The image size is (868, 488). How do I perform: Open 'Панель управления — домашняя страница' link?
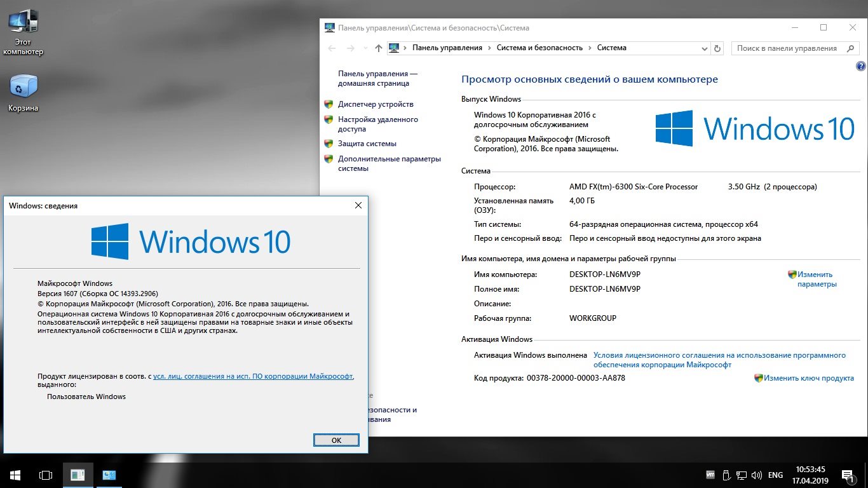coord(377,79)
